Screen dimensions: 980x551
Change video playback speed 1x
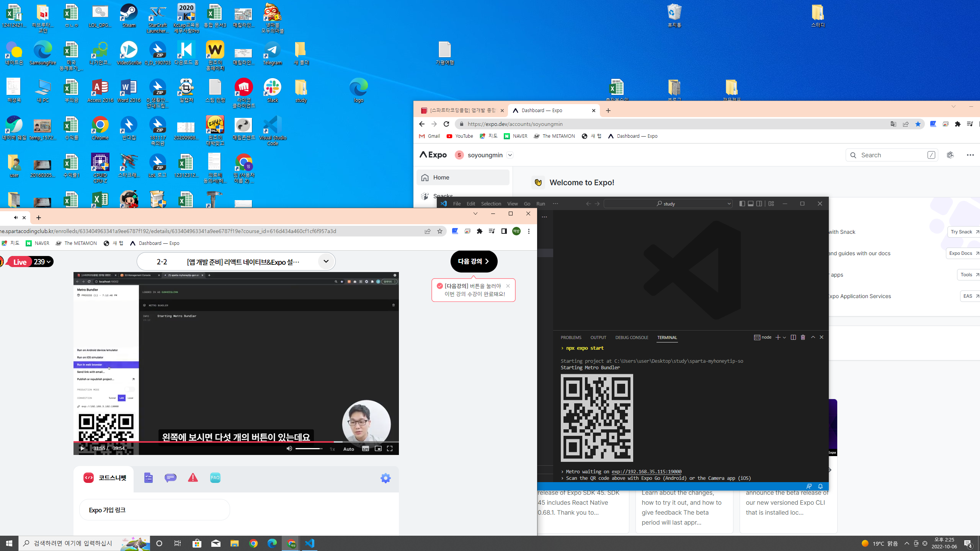[332, 449]
